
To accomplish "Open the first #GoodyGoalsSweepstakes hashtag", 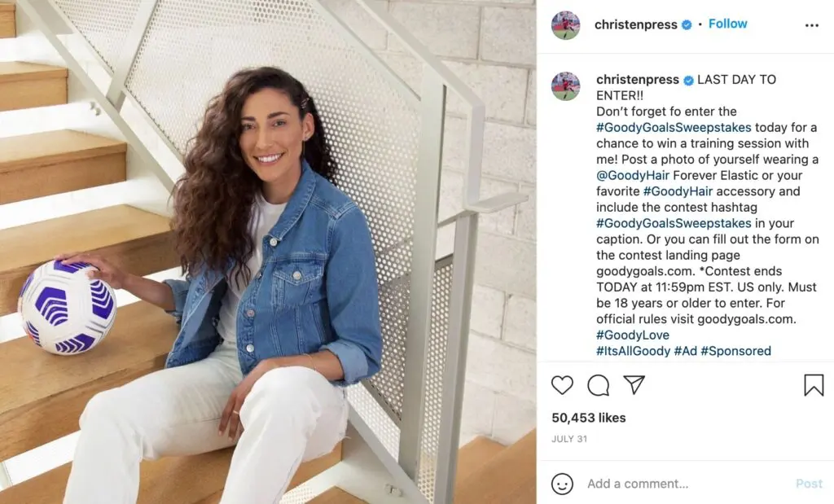I will 674,128.
